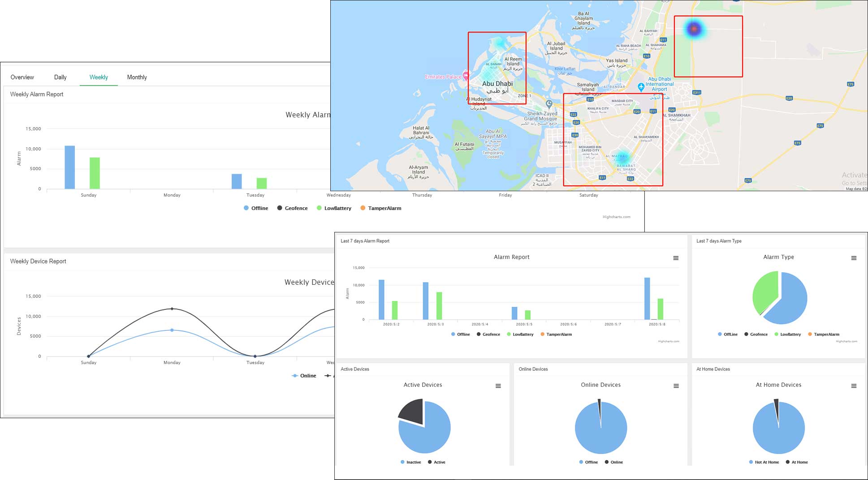Click the Emirates Palace map pin

click(x=466, y=76)
